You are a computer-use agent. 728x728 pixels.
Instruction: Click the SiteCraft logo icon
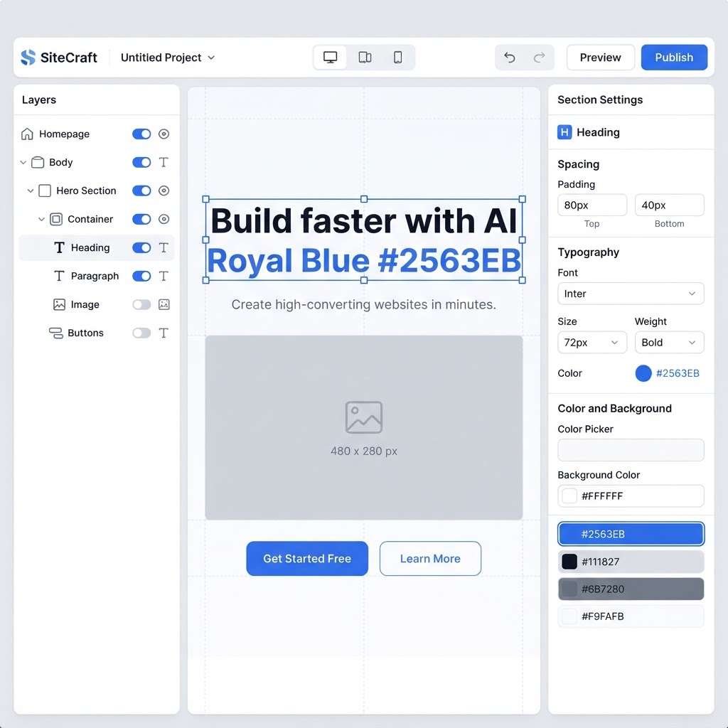point(28,57)
